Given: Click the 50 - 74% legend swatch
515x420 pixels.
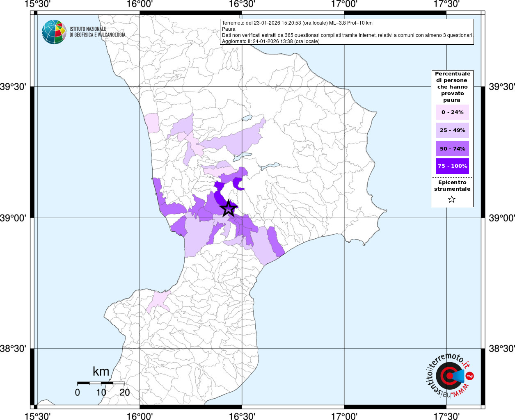Looking at the screenshot, I should click(453, 149).
